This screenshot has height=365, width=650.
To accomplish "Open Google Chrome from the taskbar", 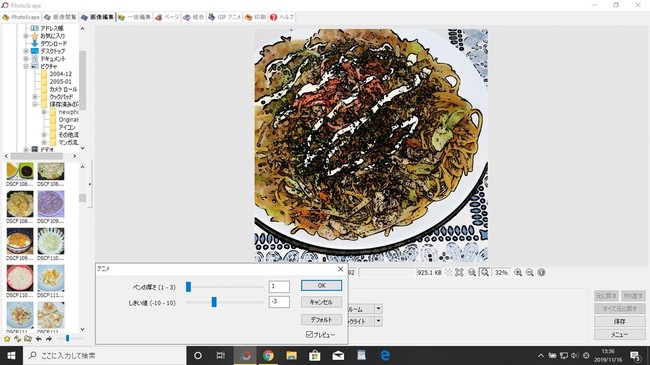I will click(268, 355).
